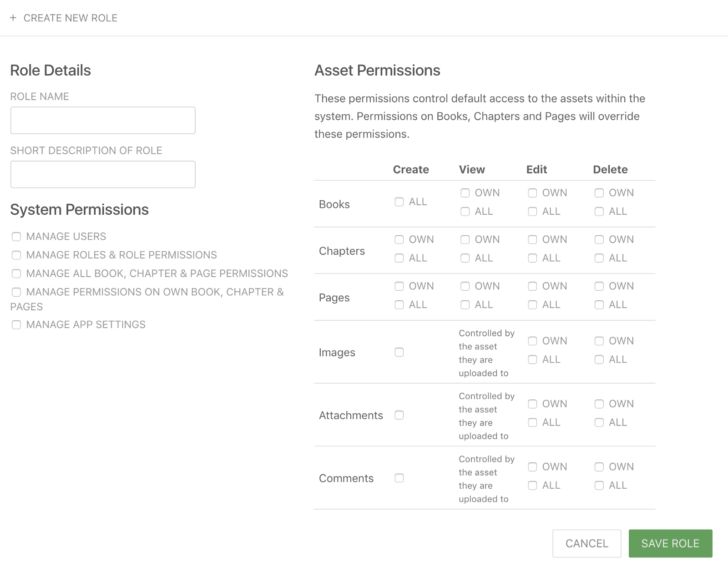Check Pages Delete Own permission
The image size is (728, 582).
click(599, 286)
